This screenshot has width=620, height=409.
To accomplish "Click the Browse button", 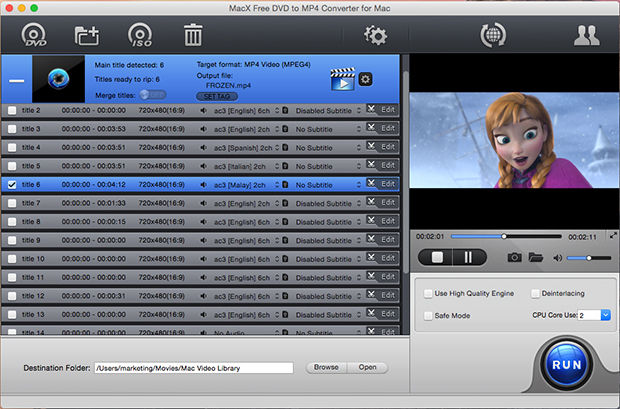I will 326,367.
